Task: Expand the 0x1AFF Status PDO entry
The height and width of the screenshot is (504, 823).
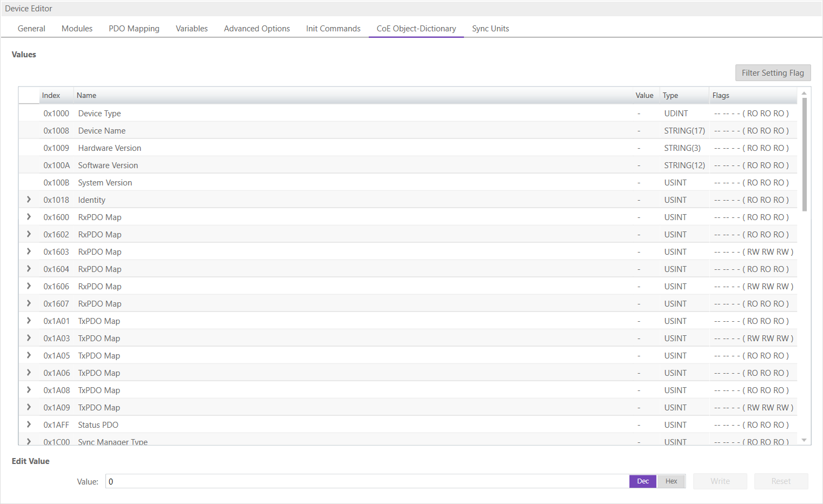Action: [29, 425]
